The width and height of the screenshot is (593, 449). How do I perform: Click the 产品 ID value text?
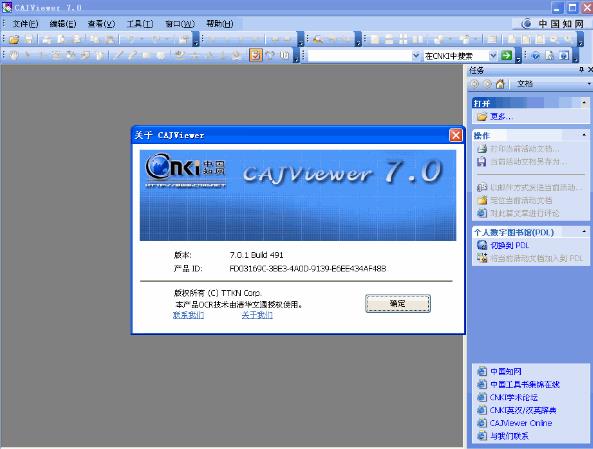point(308,269)
